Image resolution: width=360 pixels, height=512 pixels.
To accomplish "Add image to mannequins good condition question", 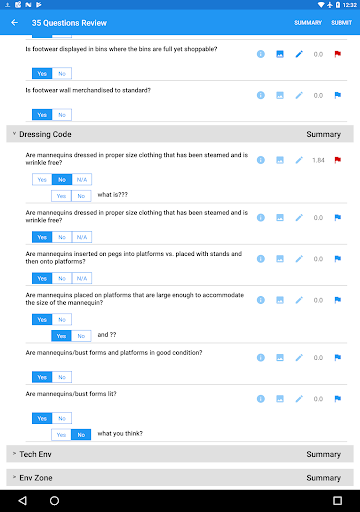I will tap(280, 358).
